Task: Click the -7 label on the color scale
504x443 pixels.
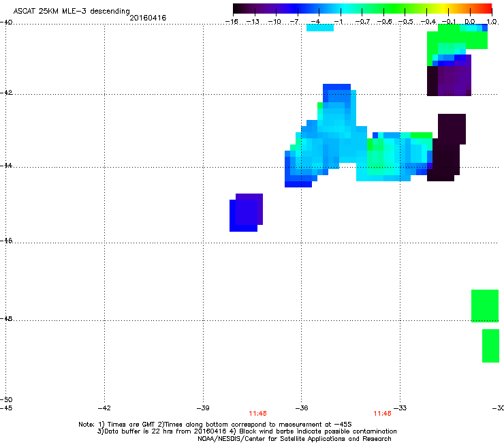Action: click(x=294, y=22)
